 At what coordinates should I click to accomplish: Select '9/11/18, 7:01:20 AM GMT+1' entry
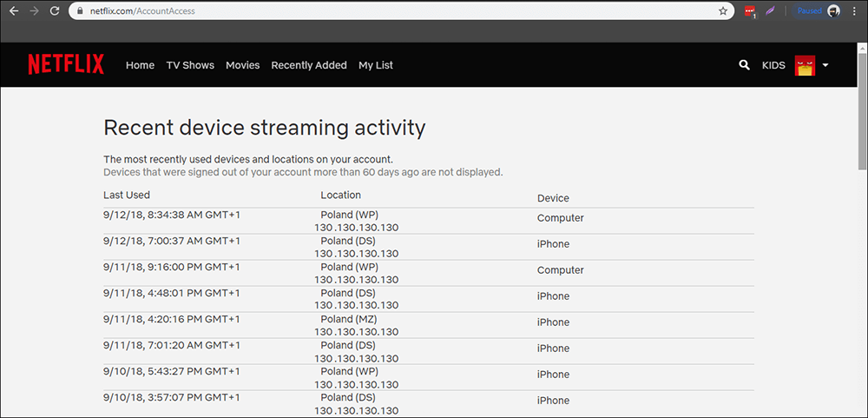[172, 345]
